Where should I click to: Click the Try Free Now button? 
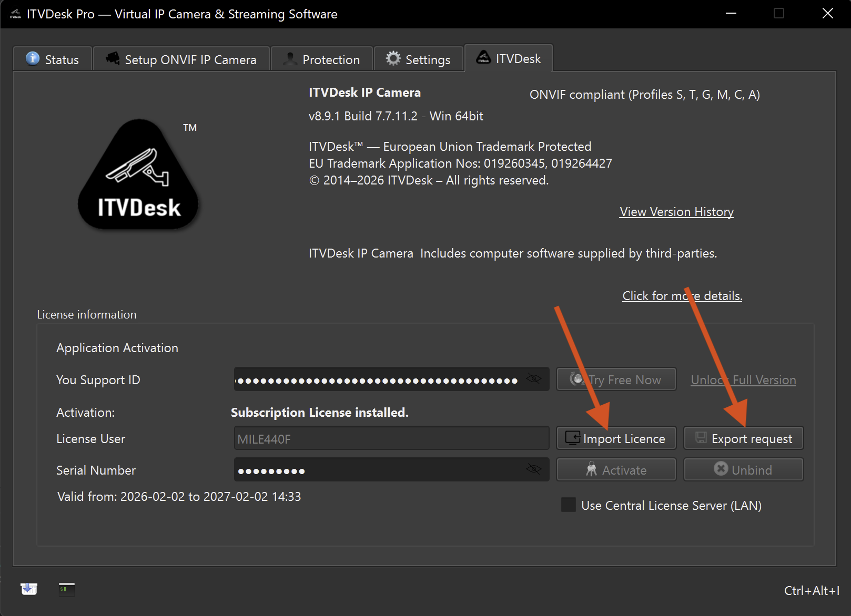point(616,379)
